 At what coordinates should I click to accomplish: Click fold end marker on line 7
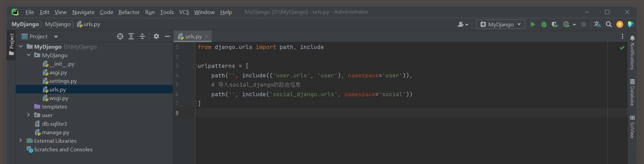[x=195, y=103]
